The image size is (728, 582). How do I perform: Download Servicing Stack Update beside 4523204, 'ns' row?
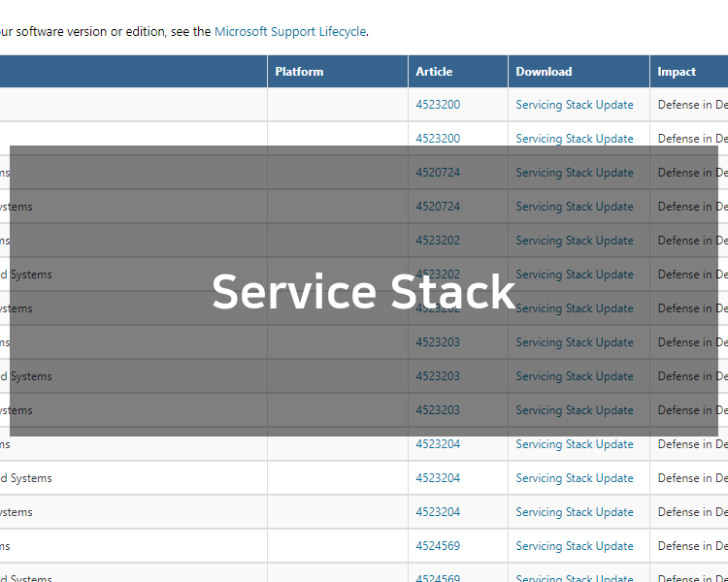pos(575,443)
